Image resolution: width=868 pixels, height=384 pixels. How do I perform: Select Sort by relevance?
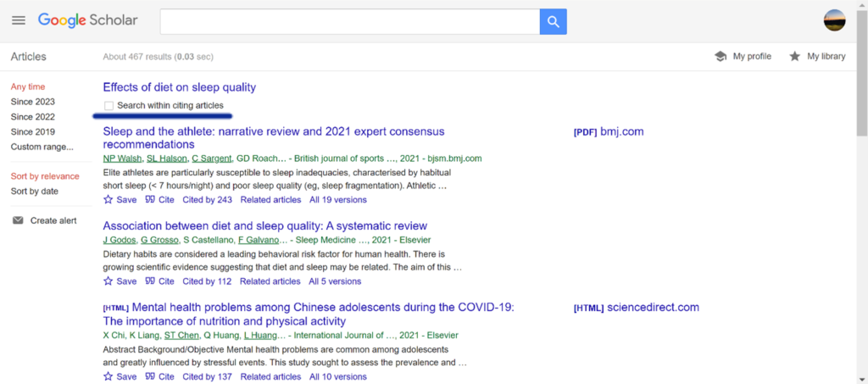45,176
